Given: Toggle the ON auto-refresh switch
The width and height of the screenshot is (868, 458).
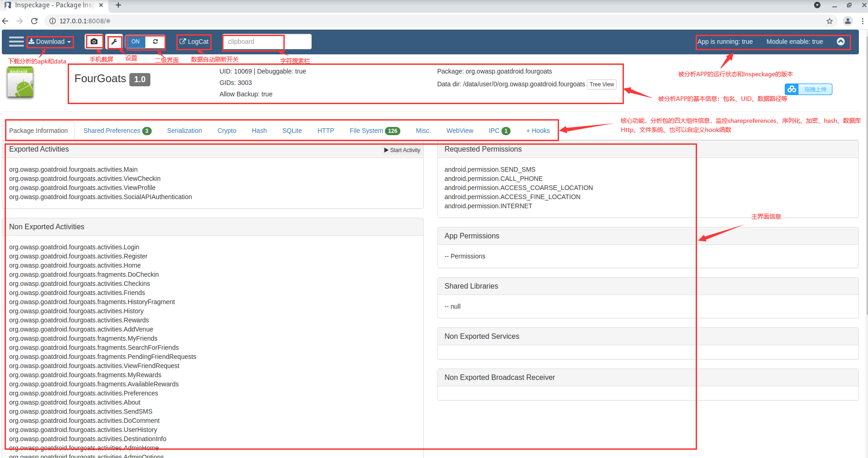Looking at the screenshot, I should tap(136, 42).
